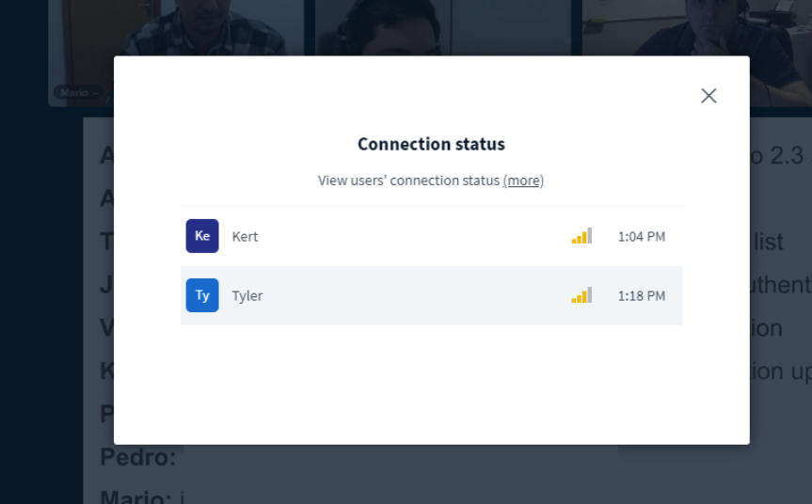Click Tyler's signal strength bars icon
The image size is (812, 504).
tap(581, 295)
